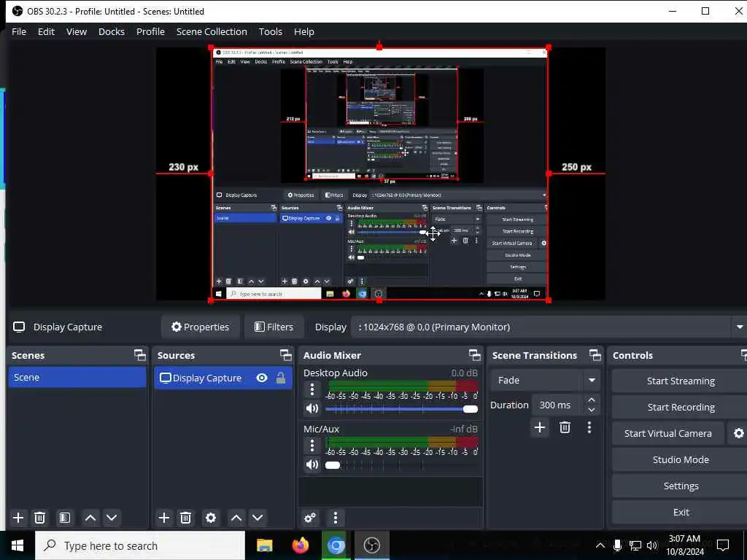Open Settings from Controls panel
Screen dimensions: 747x560
(681, 486)
